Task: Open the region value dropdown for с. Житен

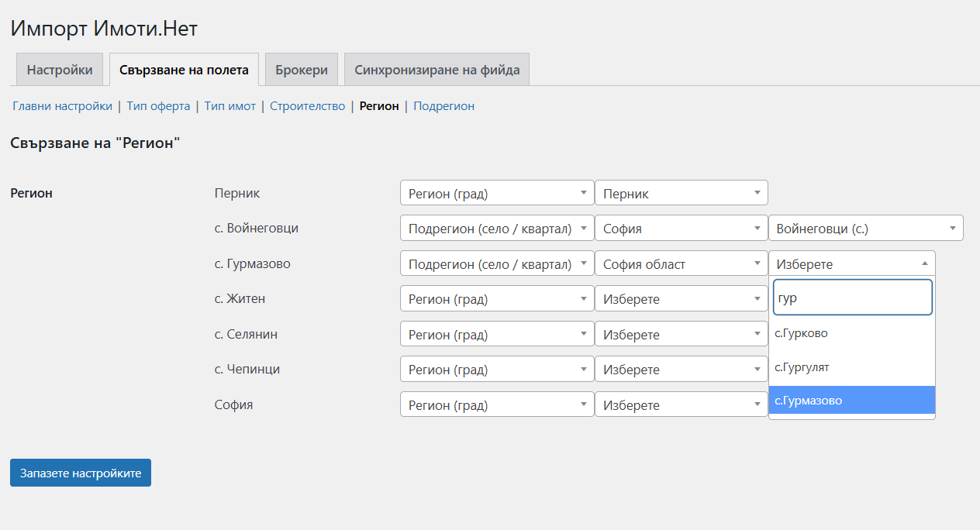Action: (680, 299)
